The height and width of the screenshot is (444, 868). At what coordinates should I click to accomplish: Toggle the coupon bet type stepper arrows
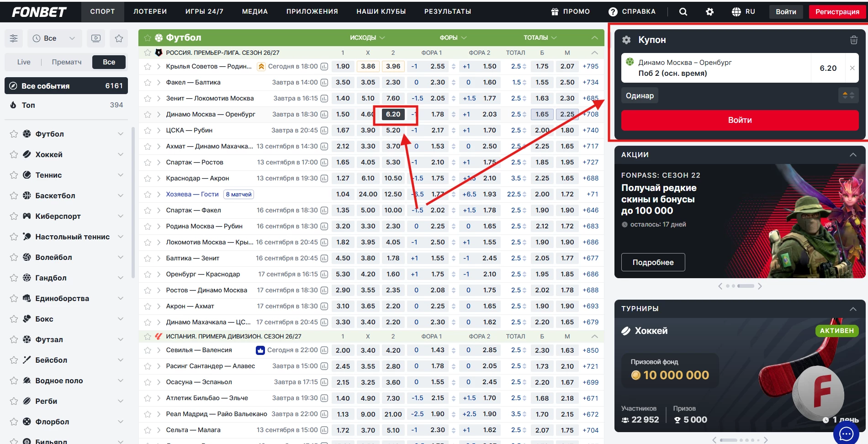tap(848, 95)
